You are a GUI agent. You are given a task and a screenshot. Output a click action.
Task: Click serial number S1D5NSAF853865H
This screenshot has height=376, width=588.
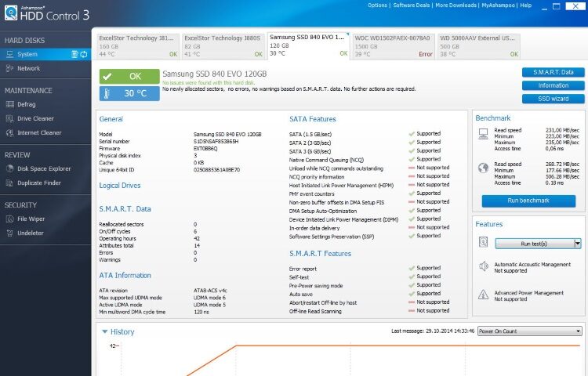pyautogui.click(x=216, y=142)
